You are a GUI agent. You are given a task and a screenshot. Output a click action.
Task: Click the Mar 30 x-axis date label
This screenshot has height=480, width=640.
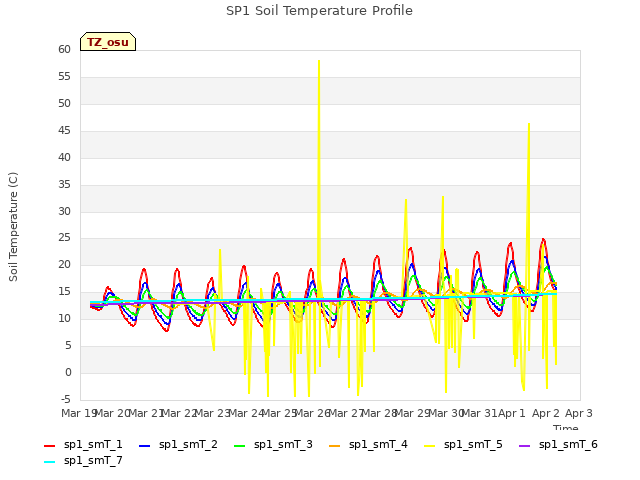[446, 413]
